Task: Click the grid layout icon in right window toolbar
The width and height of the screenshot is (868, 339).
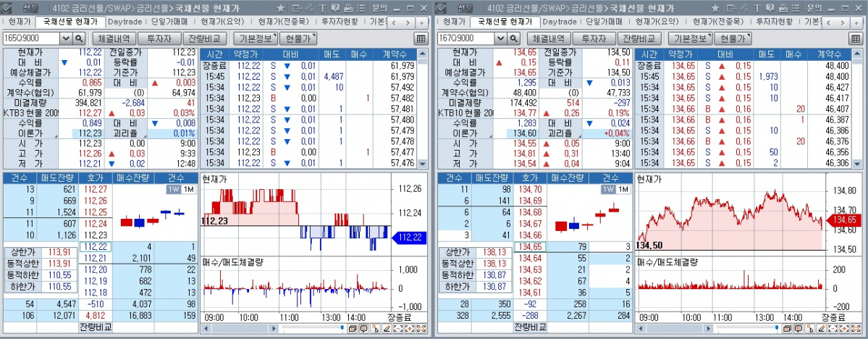Action: tap(855, 39)
